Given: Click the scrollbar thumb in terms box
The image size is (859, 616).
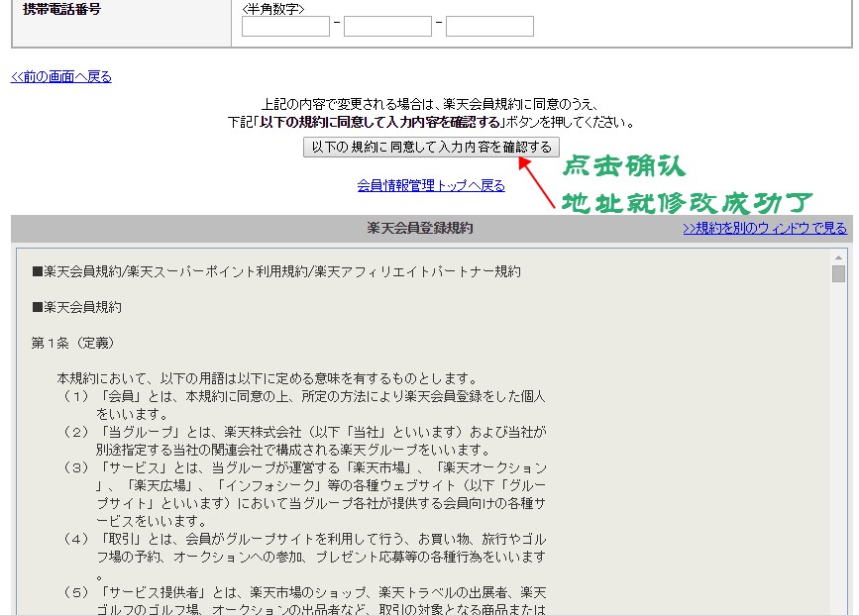Looking at the screenshot, I should tap(838, 273).
